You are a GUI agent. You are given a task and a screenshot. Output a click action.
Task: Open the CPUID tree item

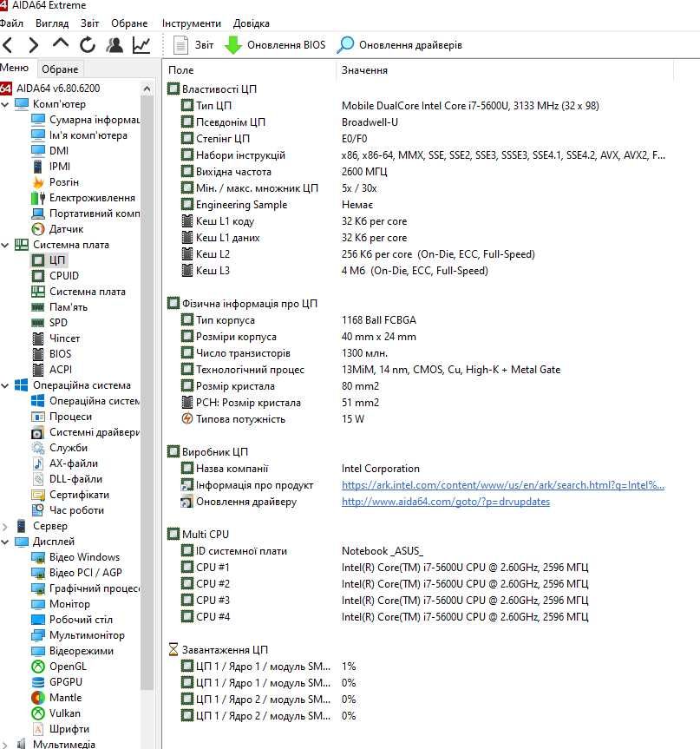[x=56, y=276]
